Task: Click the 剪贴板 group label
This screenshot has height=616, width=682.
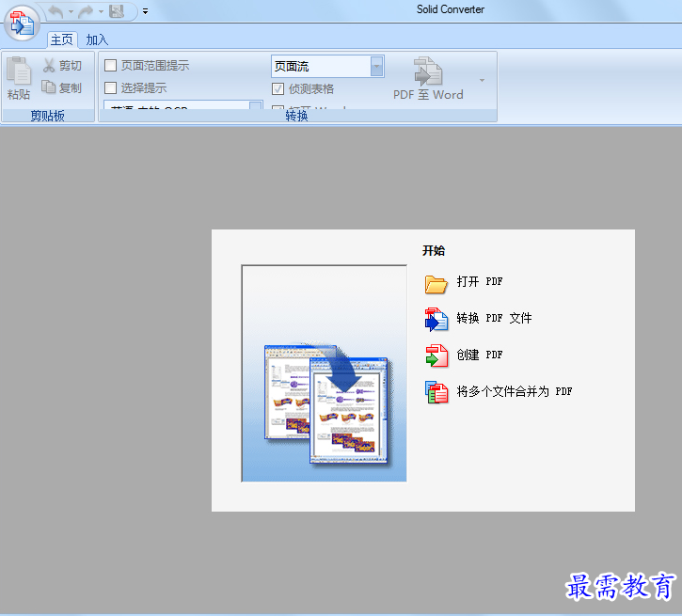Action: click(47, 116)
